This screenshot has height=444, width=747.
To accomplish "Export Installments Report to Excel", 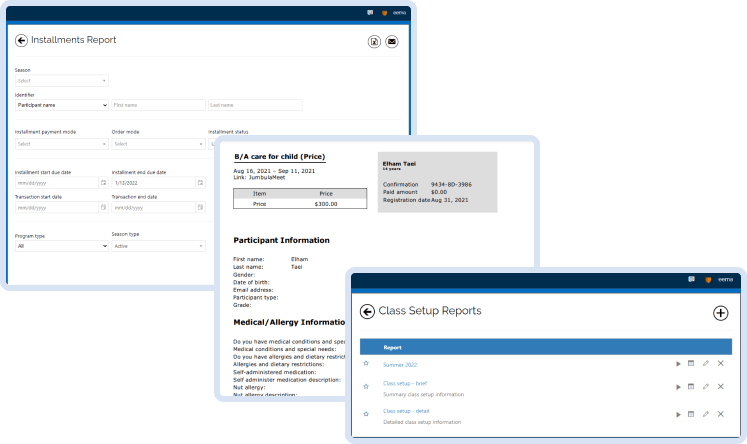I will [374, 42].
